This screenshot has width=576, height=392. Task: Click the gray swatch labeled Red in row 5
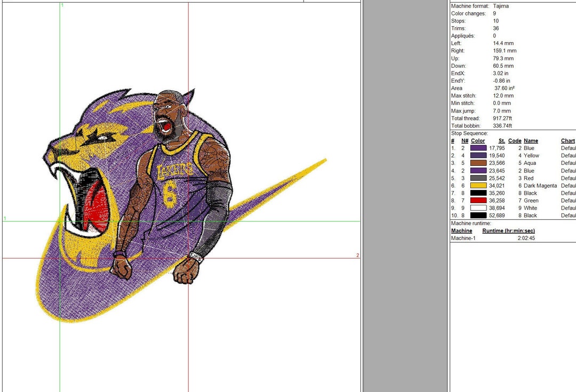(x=478, y=178)
